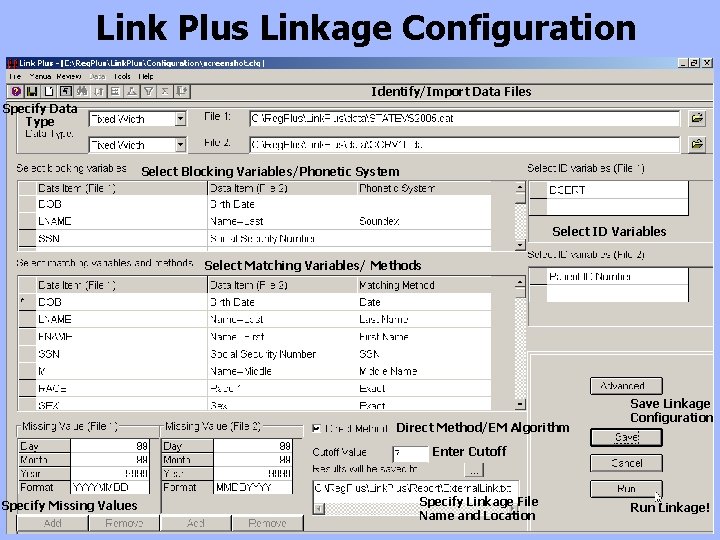Click the sort arrows toolbar icon

[x=98, y=91]
